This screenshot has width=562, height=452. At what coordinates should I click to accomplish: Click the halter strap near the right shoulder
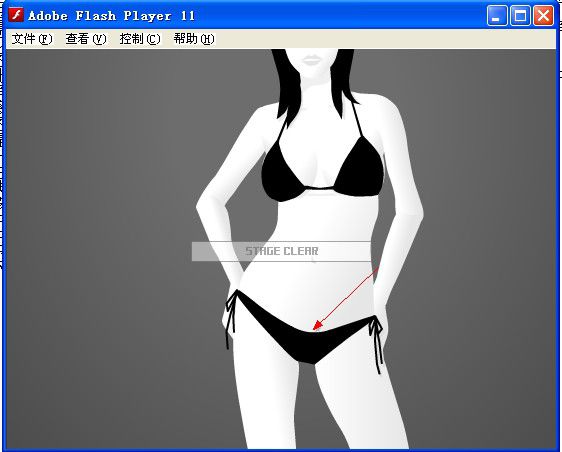tap(358, 118)
